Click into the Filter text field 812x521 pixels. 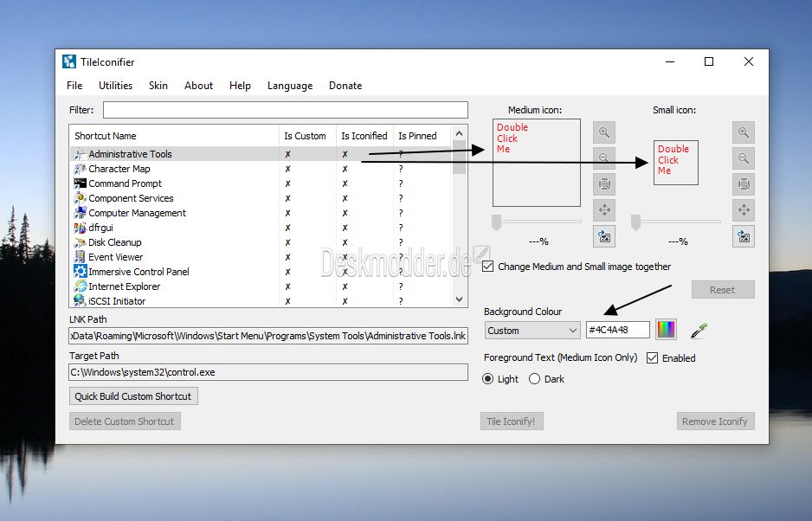tap(286, 110)
